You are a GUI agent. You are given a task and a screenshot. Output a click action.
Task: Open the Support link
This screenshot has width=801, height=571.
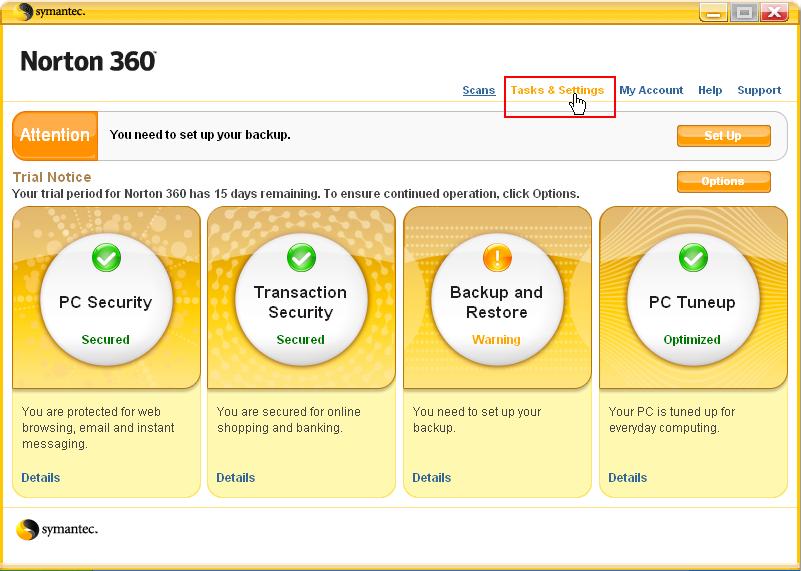759,90
